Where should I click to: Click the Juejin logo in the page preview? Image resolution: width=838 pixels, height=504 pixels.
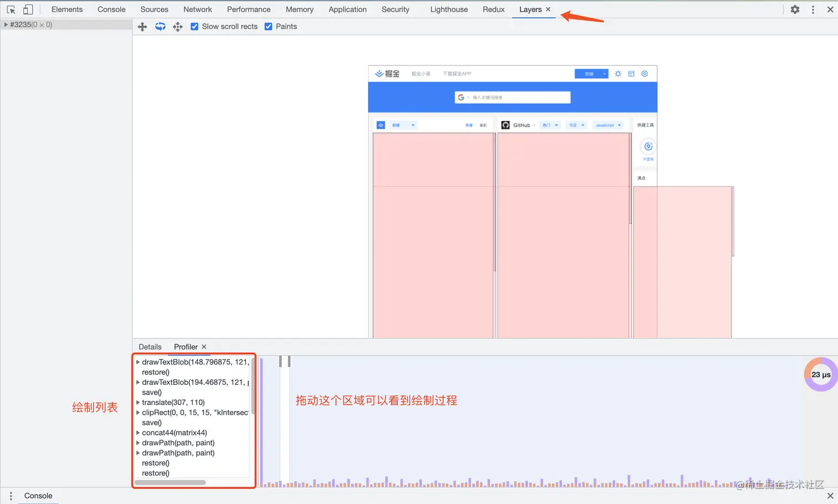click(x=387, y=74)
